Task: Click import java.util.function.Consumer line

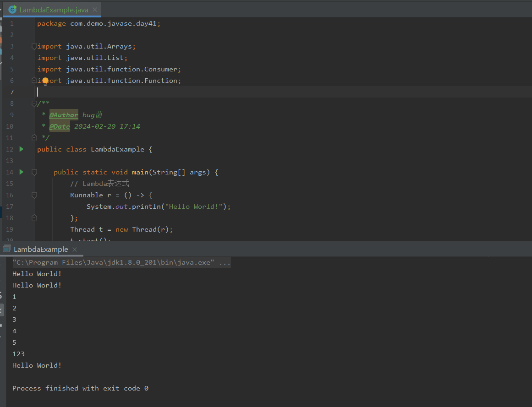Action: pyautogui.click(x=109, y=69)
